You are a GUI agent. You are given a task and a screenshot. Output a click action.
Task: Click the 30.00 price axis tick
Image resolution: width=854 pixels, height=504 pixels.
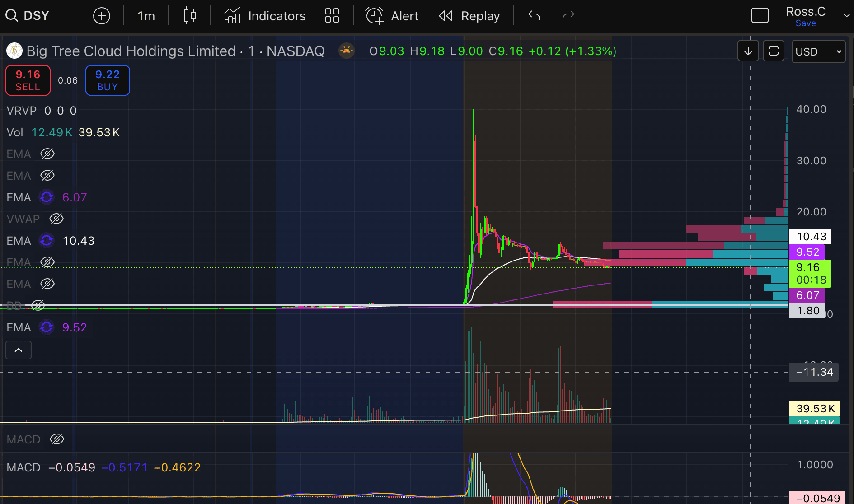point(811,161)
